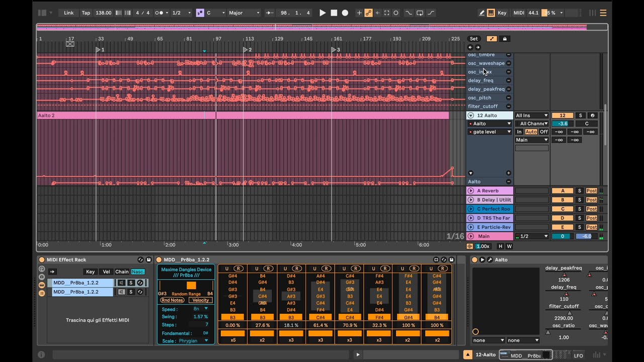Viewport: 644px width, 362px height.
Task: Remove the osc_waveshape automation lane
Action: click(509, 63)
